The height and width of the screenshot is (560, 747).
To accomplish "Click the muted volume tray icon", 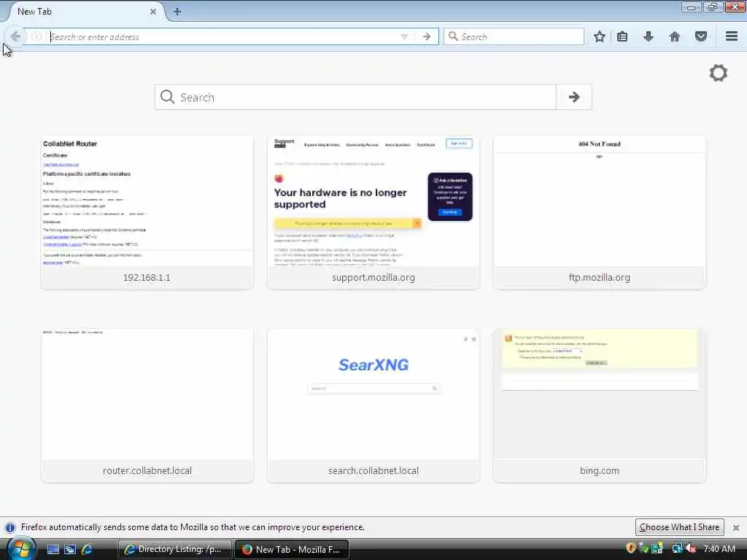I will [691, 548].
